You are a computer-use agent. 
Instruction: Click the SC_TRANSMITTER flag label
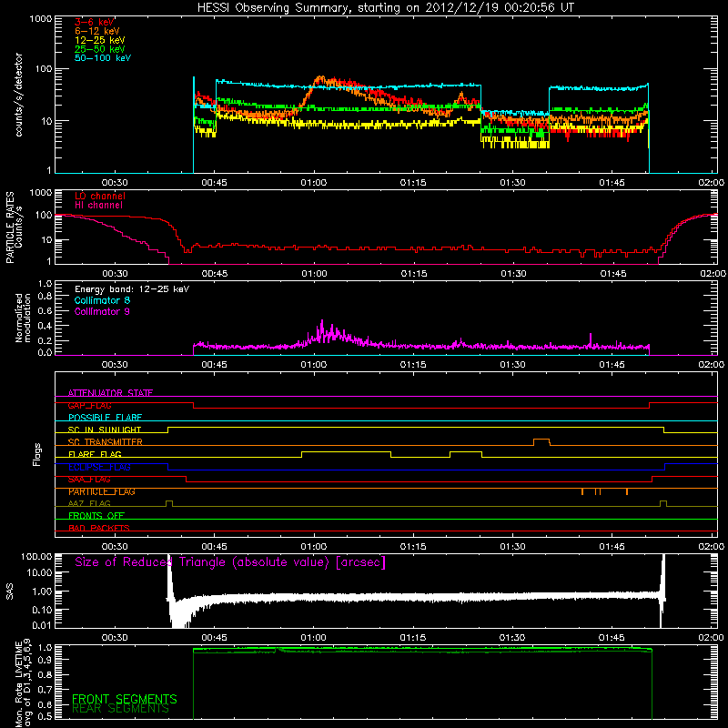pos(106,442)
